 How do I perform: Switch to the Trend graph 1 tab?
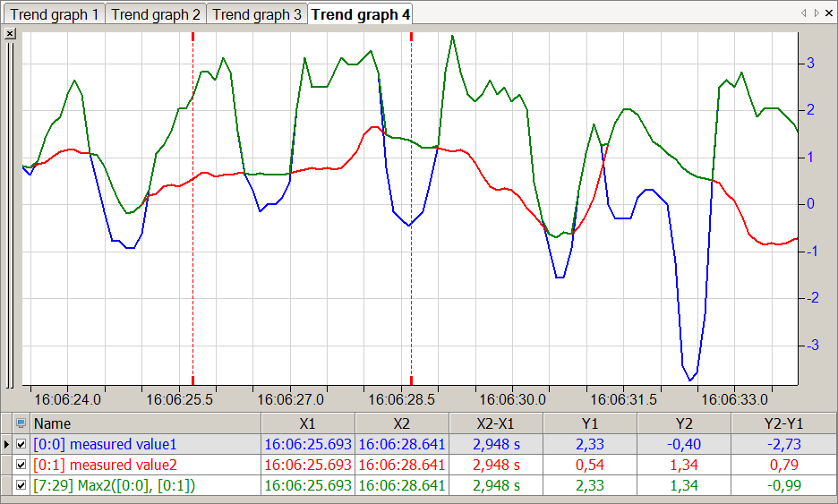point(54,14)
